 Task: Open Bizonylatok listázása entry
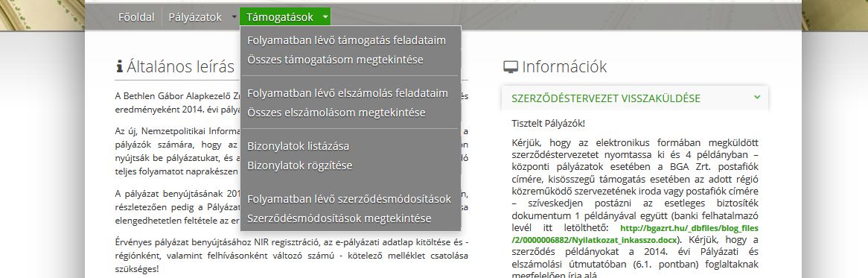pos(299,146)
